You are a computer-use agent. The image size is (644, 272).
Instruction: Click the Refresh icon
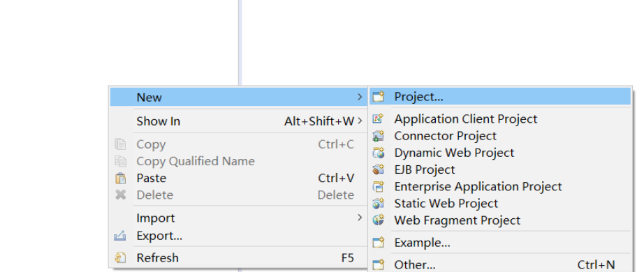point(120,258)
